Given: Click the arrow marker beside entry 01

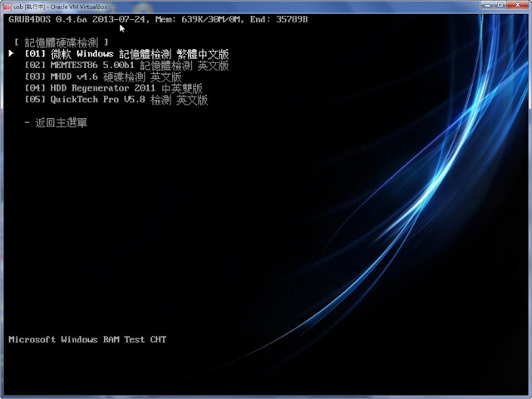Looking at the screenshot, I should [11, 53].
